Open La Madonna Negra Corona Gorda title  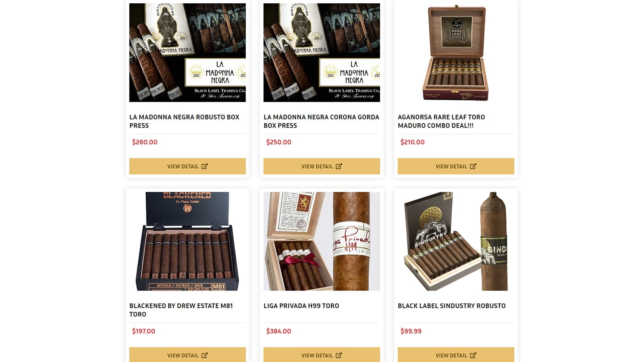(321, 121)
